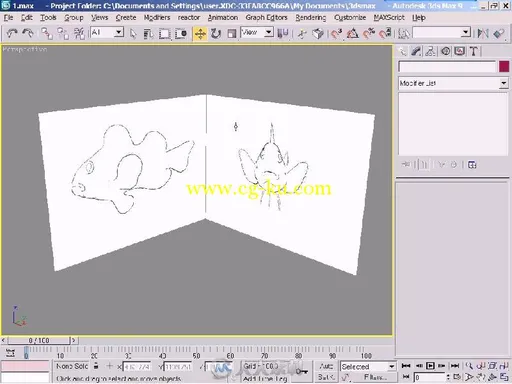Image resolution: width=512 pixels, height=384 pixels.
Task: Toggle Percent Snap on toolbar
Action: click(x=369, y=33)
